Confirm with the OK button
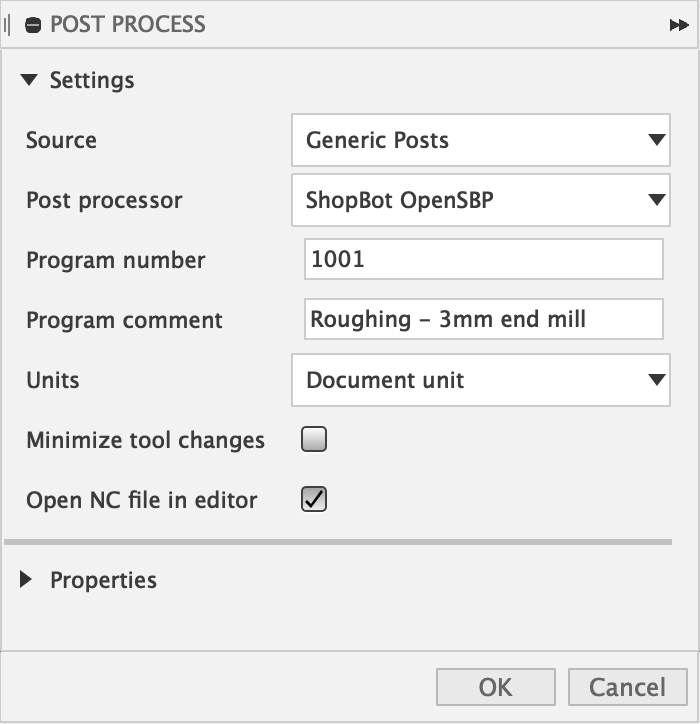The image size is (700, 724). pos(495,687)
